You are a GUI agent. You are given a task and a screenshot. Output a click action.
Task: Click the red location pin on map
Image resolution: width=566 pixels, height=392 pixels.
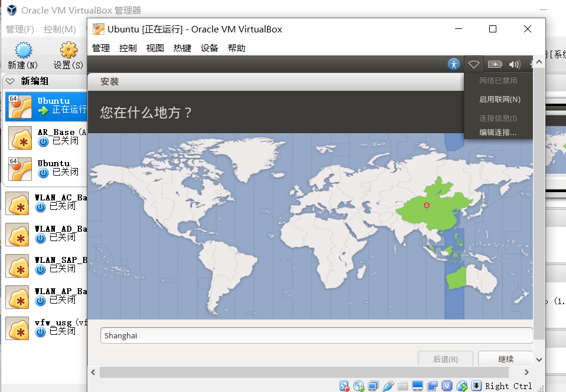[427, 206]
